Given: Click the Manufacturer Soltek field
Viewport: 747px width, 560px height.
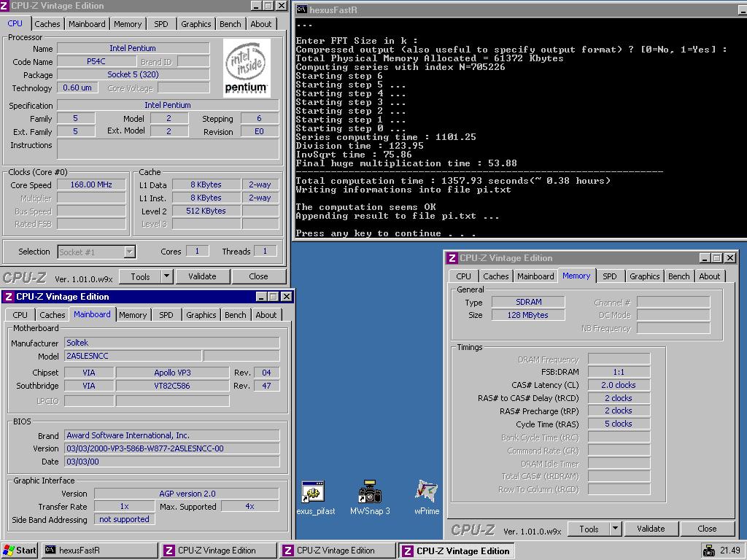Looking at the screenshot, I should click(x=172, y=343).
